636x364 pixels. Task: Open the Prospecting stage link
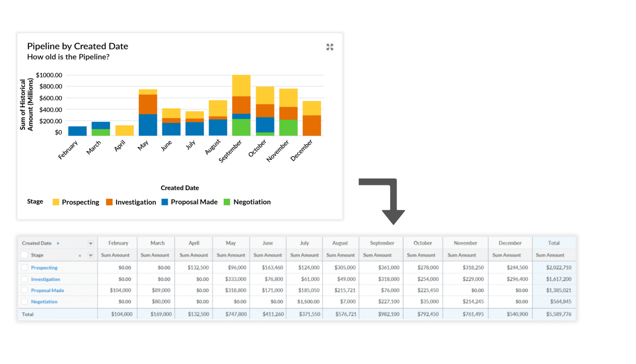(x=44, y=268)
